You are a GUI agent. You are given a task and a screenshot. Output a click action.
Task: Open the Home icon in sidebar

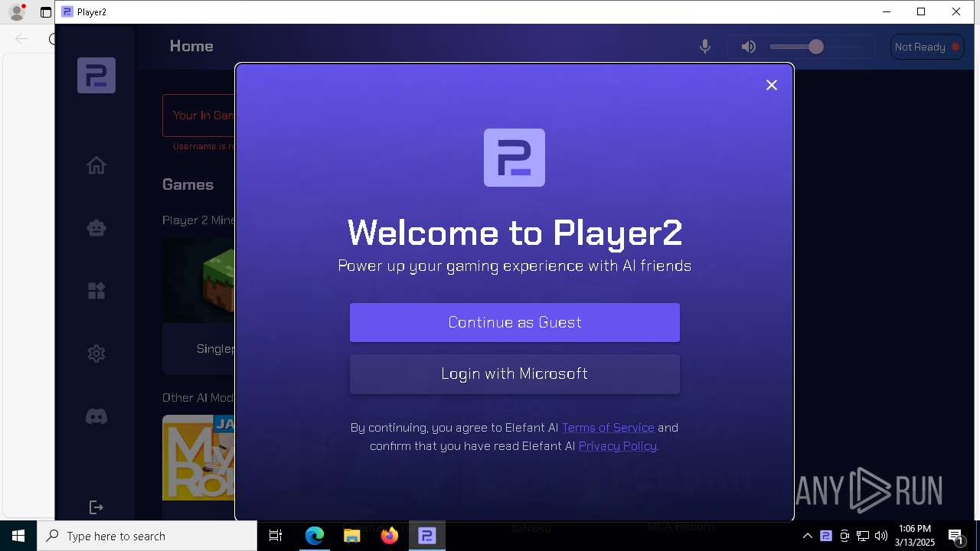click(x=96, y=165)
